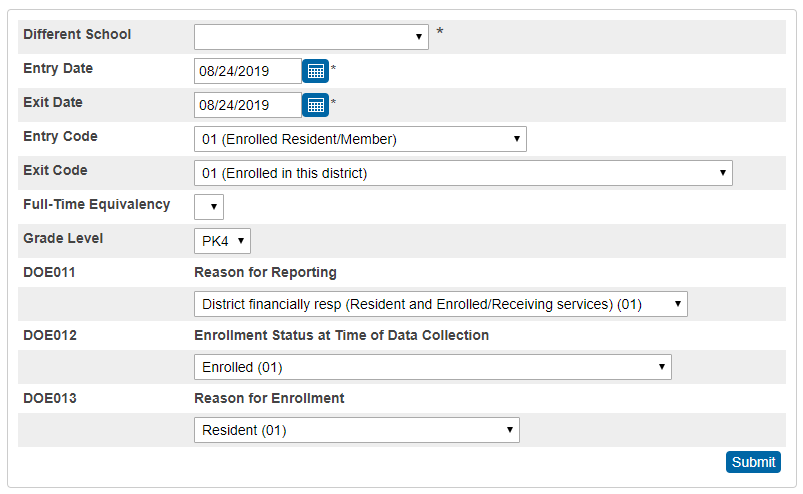Expand the Reason for Enrollment Resident dropdown
Screen dimensions: 803x494
pyautogui.click(x=356, y=430)
